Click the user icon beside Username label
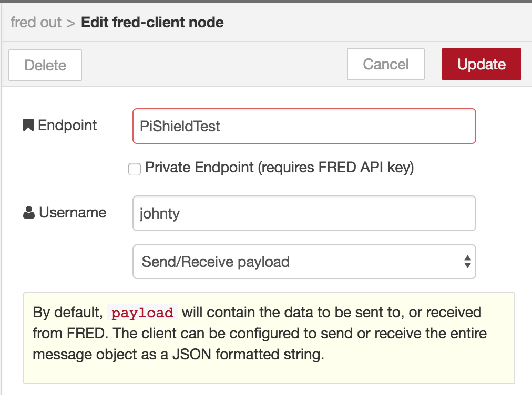The width and height of the screenshot is (532, 395). coord(28,212)
